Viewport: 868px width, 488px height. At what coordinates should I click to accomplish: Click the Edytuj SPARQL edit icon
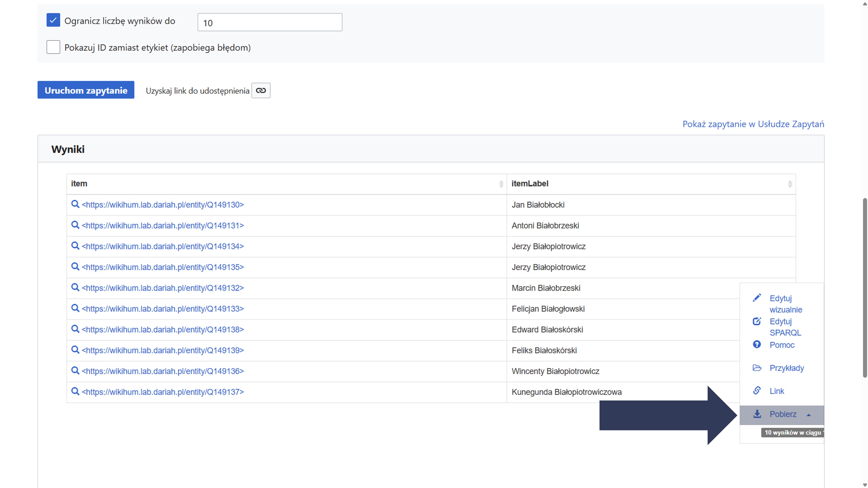(x=757, y=321)
